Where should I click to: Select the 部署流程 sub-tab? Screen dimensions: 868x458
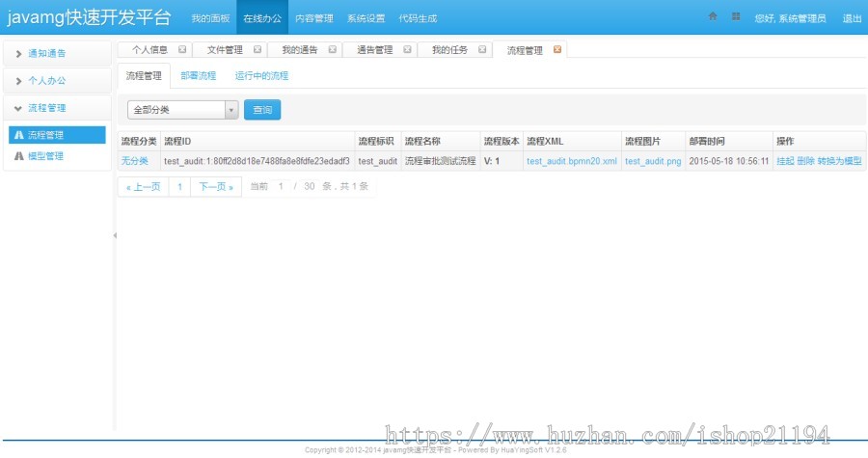pos(198,76)
